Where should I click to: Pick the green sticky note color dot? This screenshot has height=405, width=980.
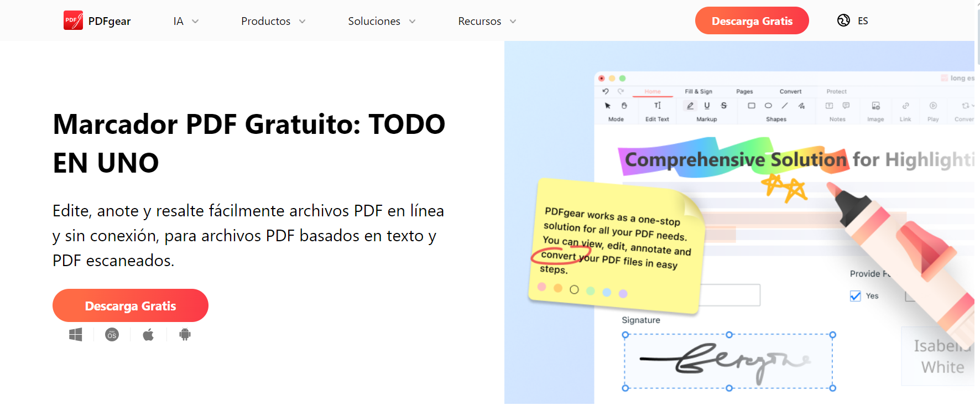tap(591, 291)
